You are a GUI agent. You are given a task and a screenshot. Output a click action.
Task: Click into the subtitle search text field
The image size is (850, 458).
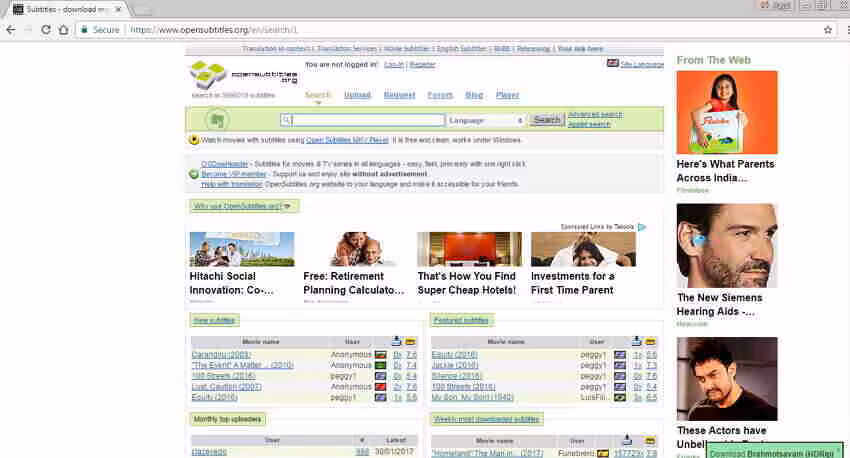363,120
